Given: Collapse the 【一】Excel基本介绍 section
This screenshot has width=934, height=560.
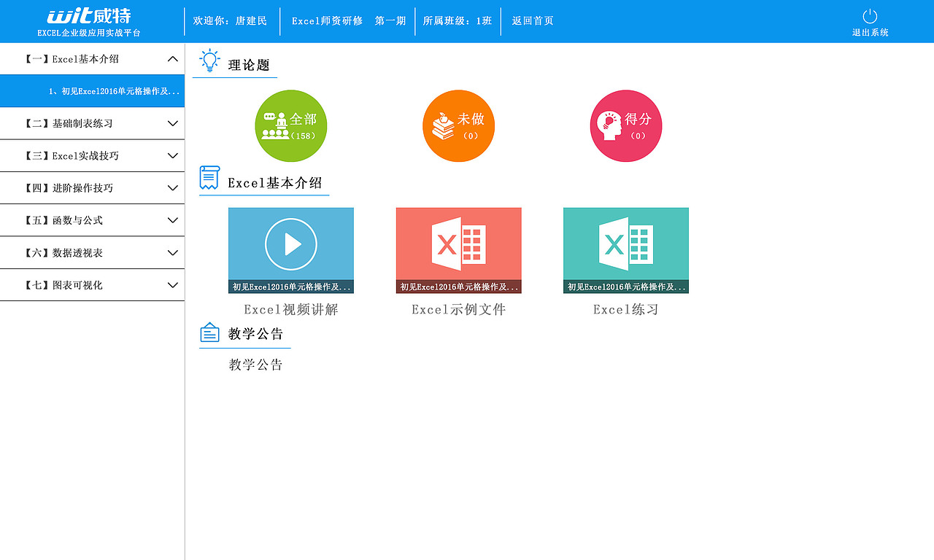Looking at the screenshot, I should [92, 58].
